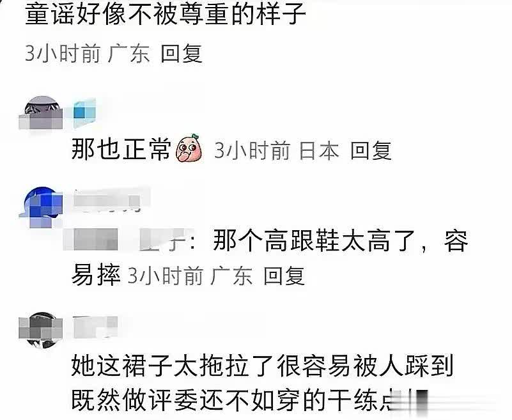Open the blue pixelated commenter avatar
Image resolution: width=512 pixels, height=420 pixels.
coord(42,206)
